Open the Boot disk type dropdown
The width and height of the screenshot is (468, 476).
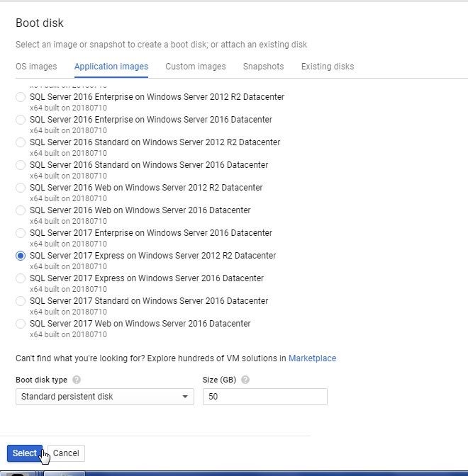click(x=105, y=397)
